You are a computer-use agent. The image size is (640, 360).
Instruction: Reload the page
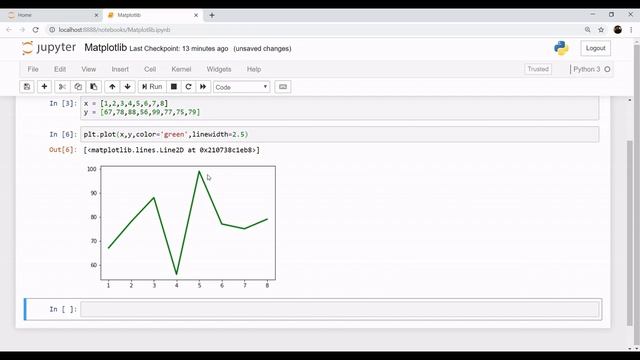[x=36, y=30]
